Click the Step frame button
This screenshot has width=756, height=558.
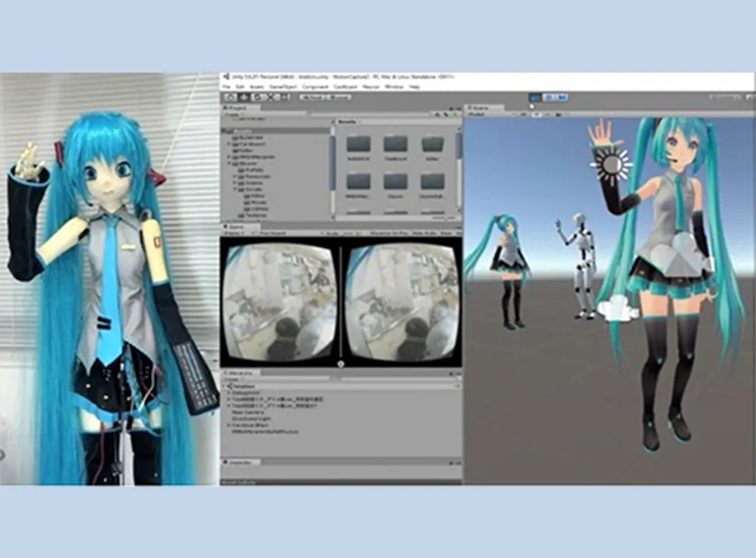[x=562, y=97]
